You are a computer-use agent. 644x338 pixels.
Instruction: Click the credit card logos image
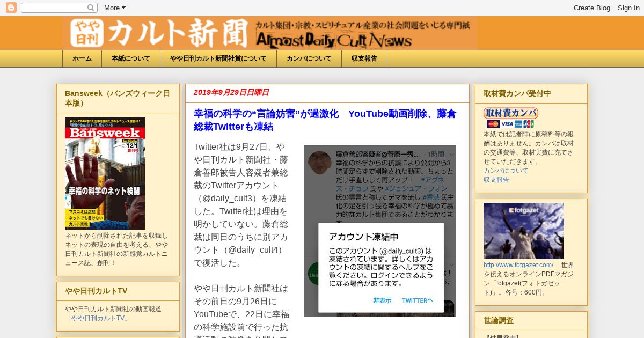(x=510, y=124)
